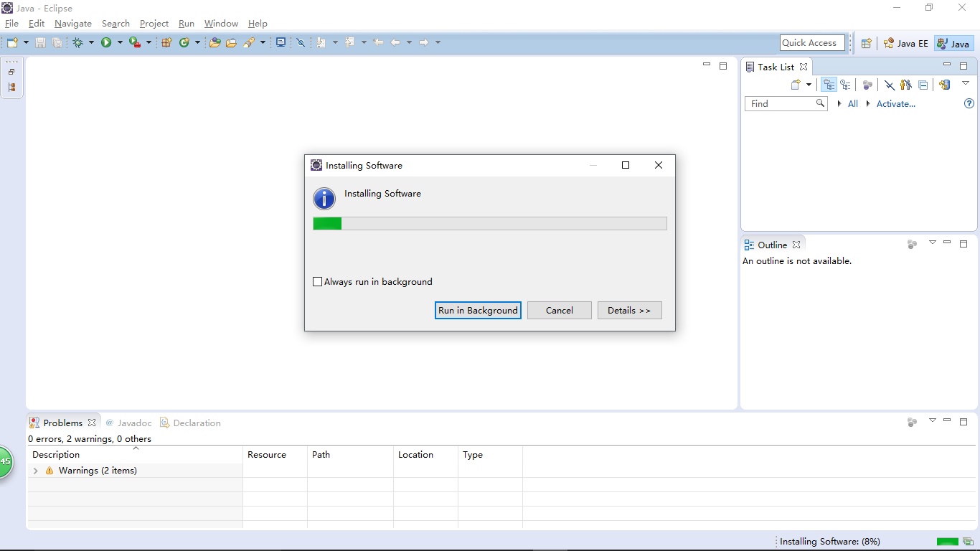Click the Open Perspective icon
The image size is (980, 551).
point(867,43)
